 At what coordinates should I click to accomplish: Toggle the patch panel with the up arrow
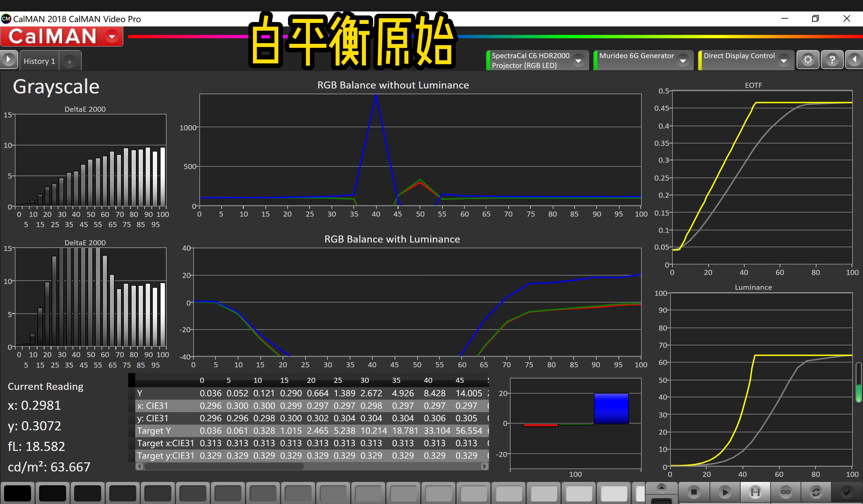[x=662, y=488]
